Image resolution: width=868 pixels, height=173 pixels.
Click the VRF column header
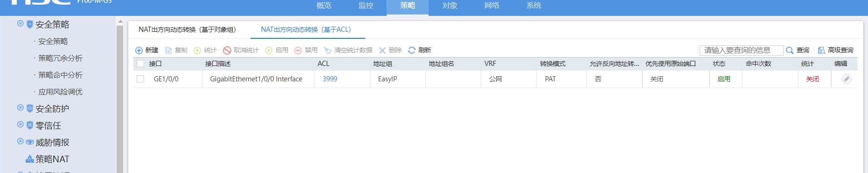pos(490,64)
